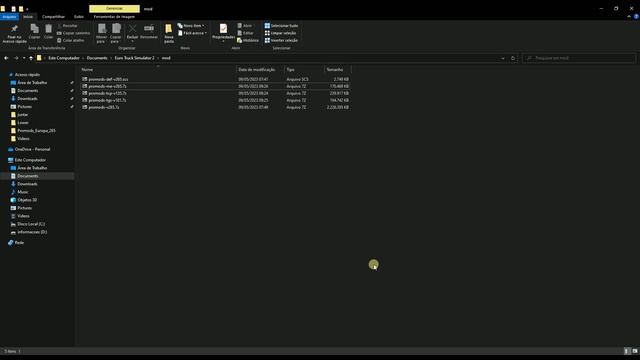
Task: Click Documents in the address bar
Action: click(97, 58)
